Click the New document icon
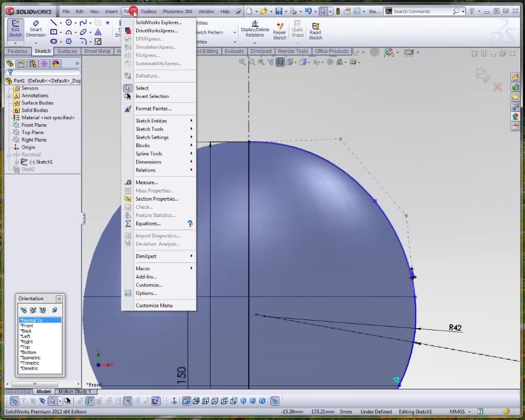The image size is (525, 420). [249, 11]
